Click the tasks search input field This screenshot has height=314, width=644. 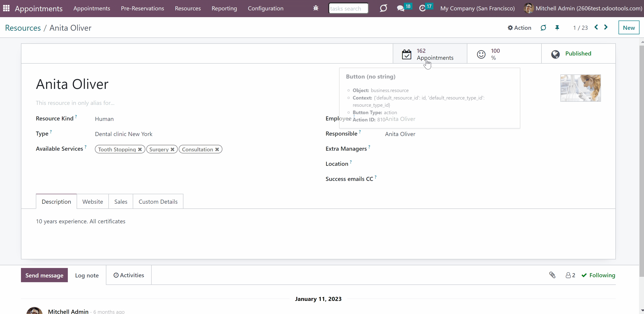(348, 8)
